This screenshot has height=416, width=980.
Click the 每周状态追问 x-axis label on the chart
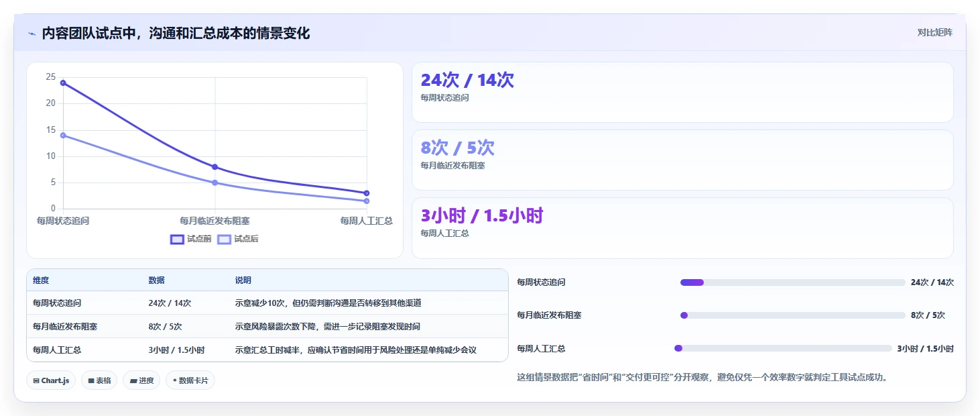[x=63, y=221]
